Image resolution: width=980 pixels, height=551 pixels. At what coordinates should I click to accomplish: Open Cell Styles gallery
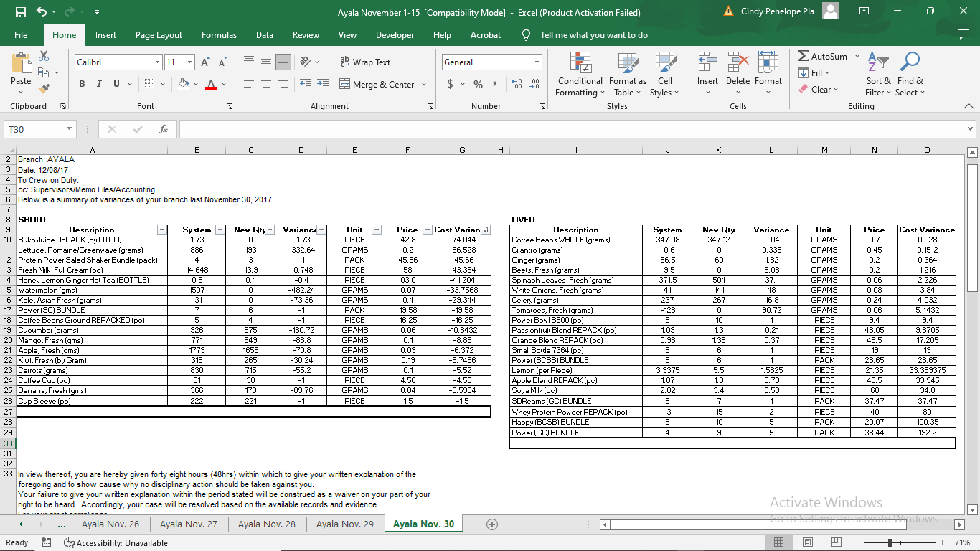[665, 74]
